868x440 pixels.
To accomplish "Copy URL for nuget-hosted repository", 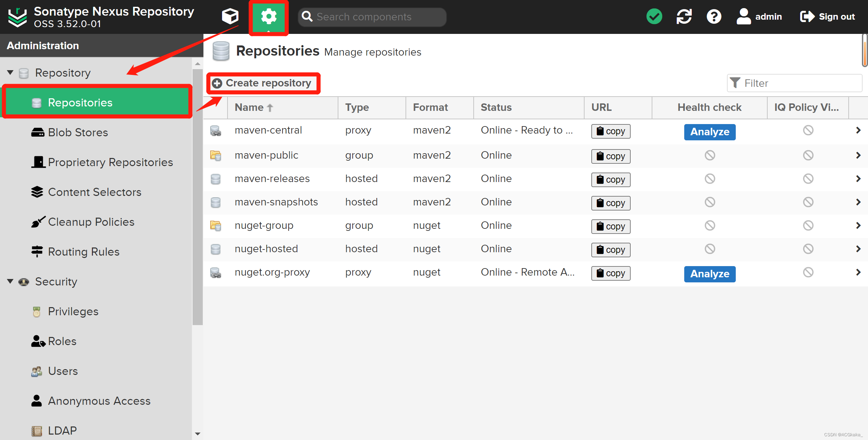I will 611,250.
